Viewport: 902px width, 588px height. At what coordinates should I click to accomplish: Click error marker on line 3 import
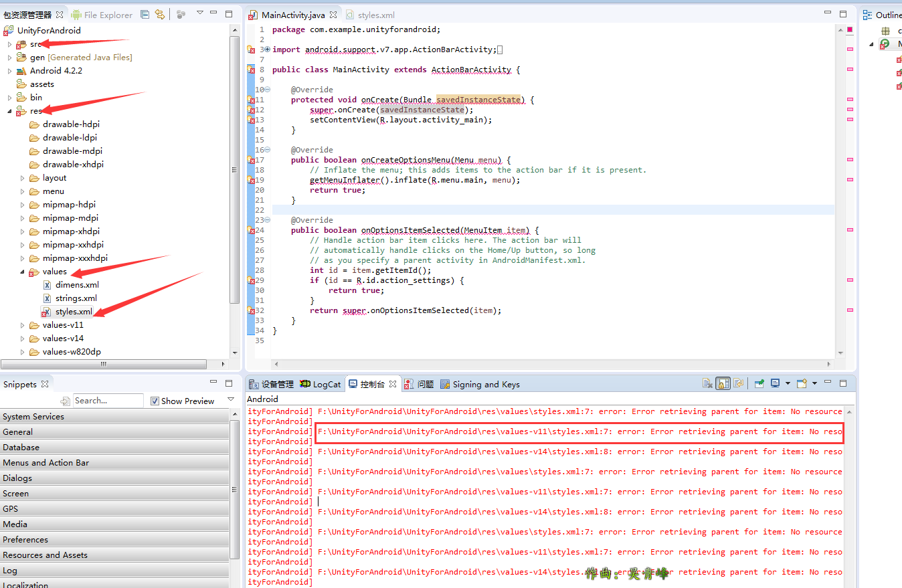tap(252, 50)
